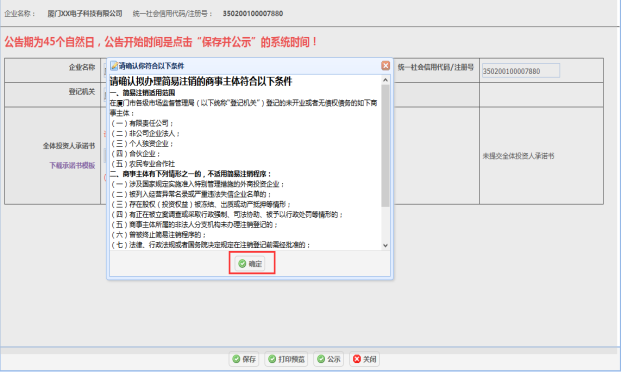Click the line （六）曾被终止简易注销程序的
The image size is (621, 372).
[158, 235]
